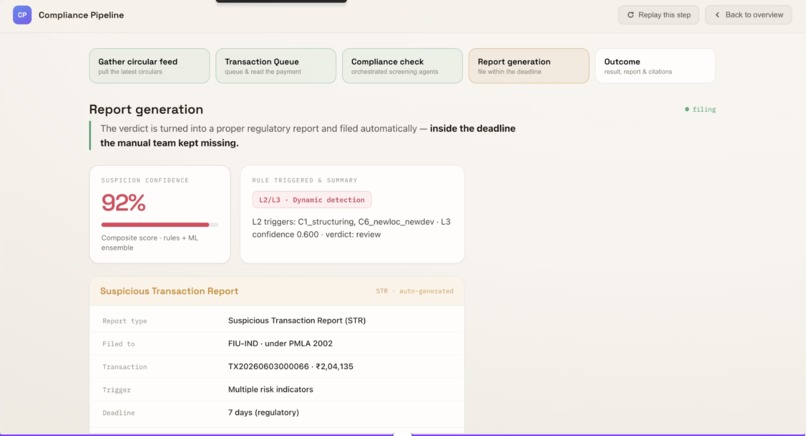Click transaction ID TX20260603000066
Screen dimensions: 806x436
[x=268, y=367]
